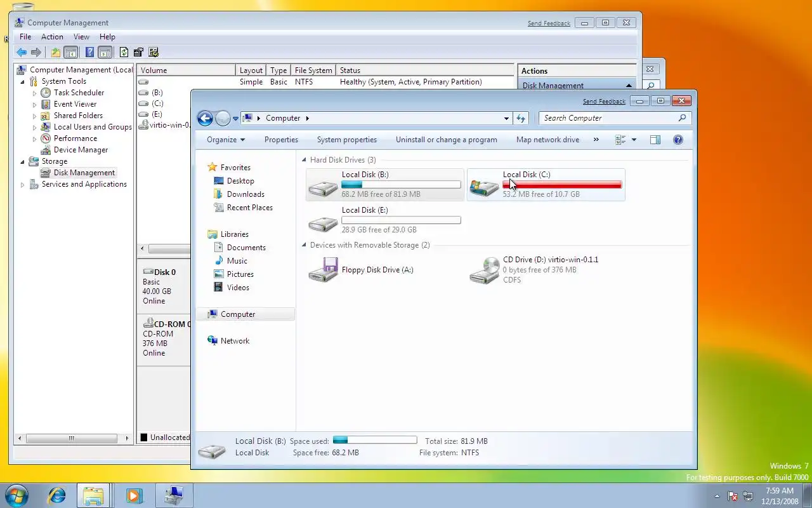Click the Properties toolbar button
Image resolution: width=812 pixels, height=508 pixels.
pyautogui.click(x=281, y=140)
